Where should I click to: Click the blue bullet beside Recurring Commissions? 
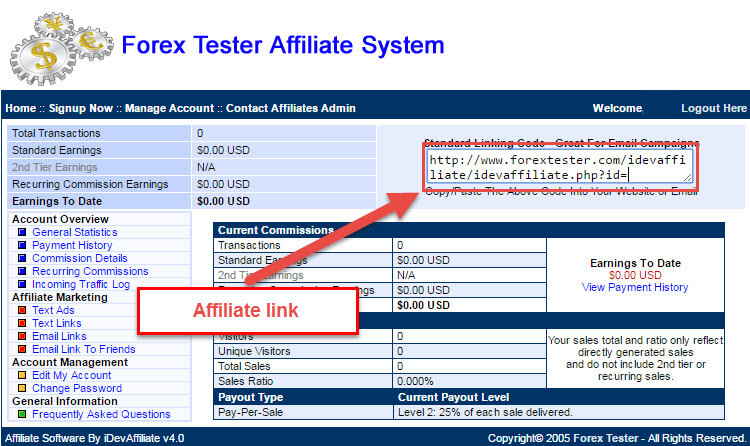coord(22,271)
